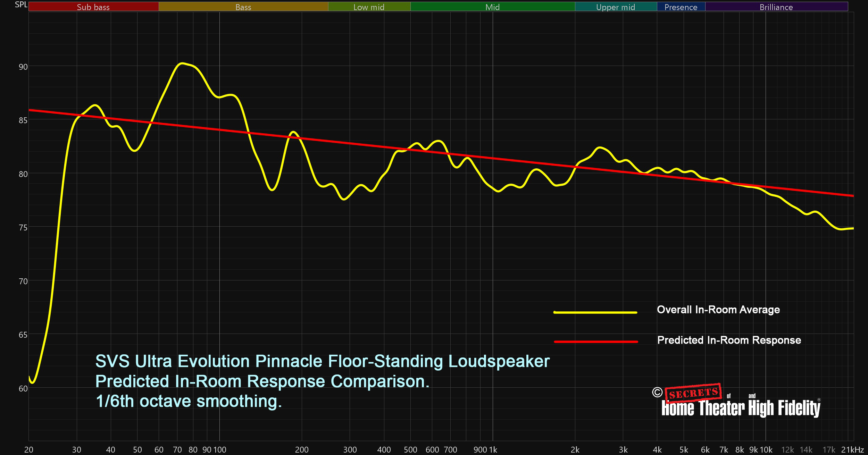This screenshot has height=455, width=868.
Task: Click the 300 Hz frequency axis label
Action: click(x=350, y=450)
